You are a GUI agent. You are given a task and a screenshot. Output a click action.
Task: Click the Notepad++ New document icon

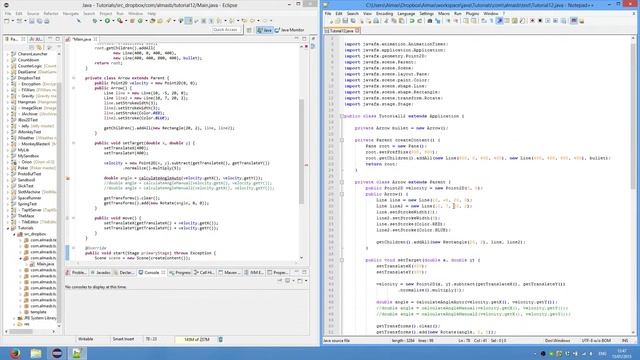coord(330,21)
